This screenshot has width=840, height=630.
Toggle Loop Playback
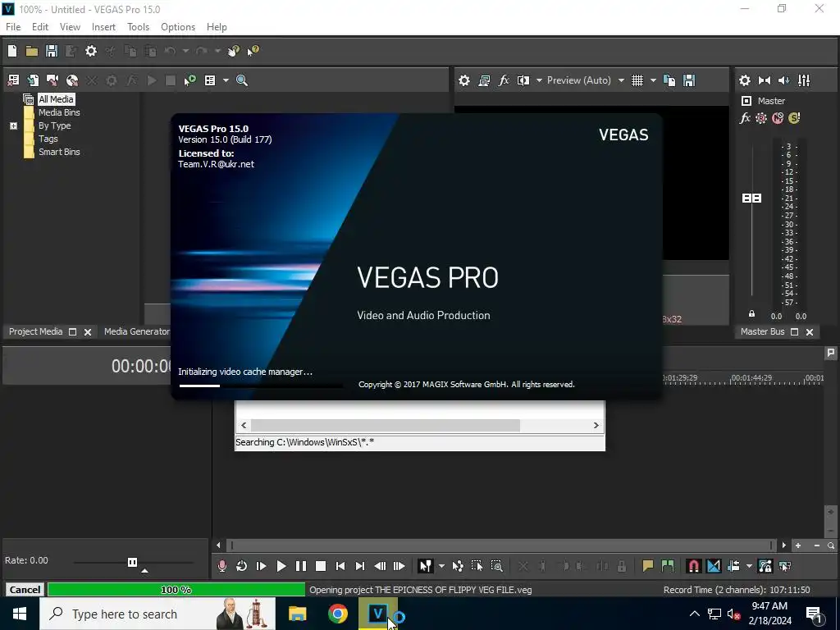click(242, 566)
